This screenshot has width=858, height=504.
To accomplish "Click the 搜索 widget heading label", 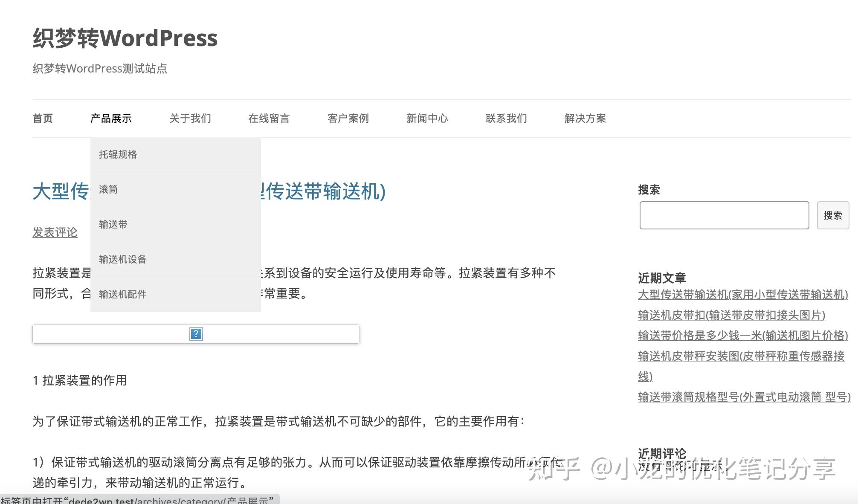I will click(x=649, y=190).
